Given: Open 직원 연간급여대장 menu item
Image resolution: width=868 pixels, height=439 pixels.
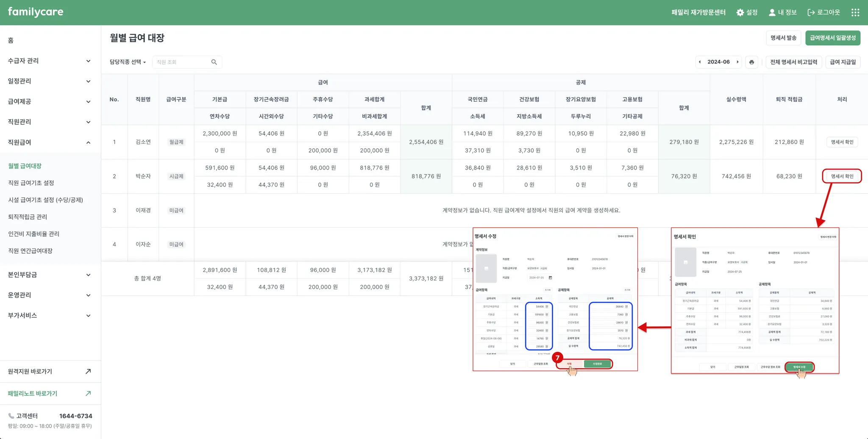Looking at the screenshot, I should [30, 250].
